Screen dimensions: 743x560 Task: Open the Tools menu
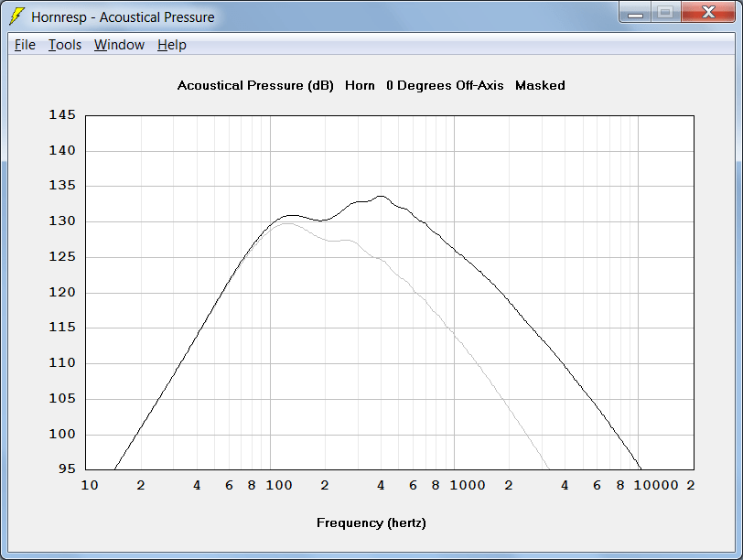[x=64, y=45]
